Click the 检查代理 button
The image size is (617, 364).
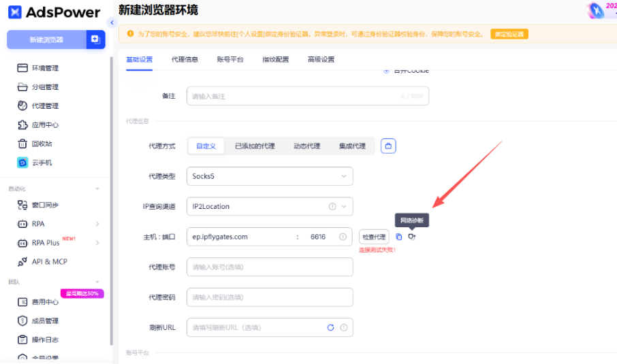(374, 237)
